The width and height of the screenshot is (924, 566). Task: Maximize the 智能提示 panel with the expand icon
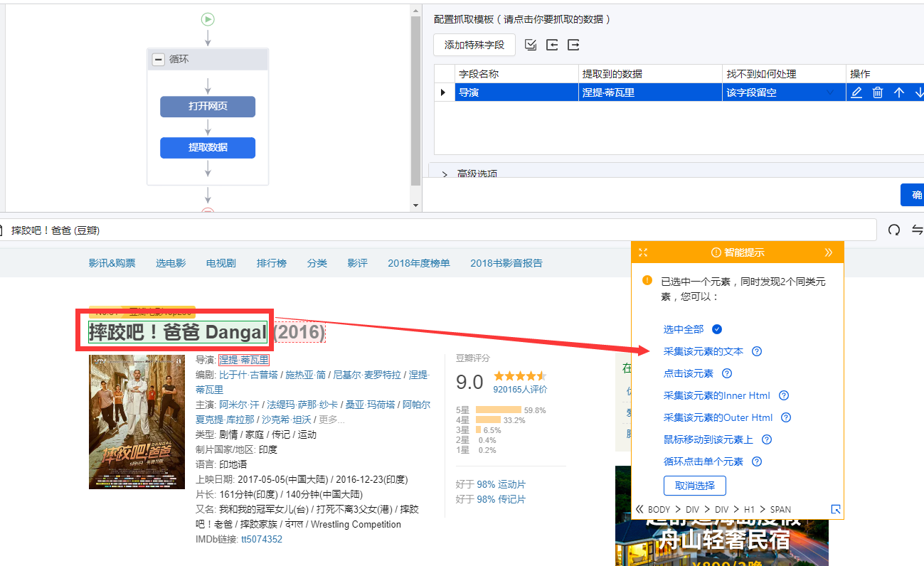tap(643, 252)
